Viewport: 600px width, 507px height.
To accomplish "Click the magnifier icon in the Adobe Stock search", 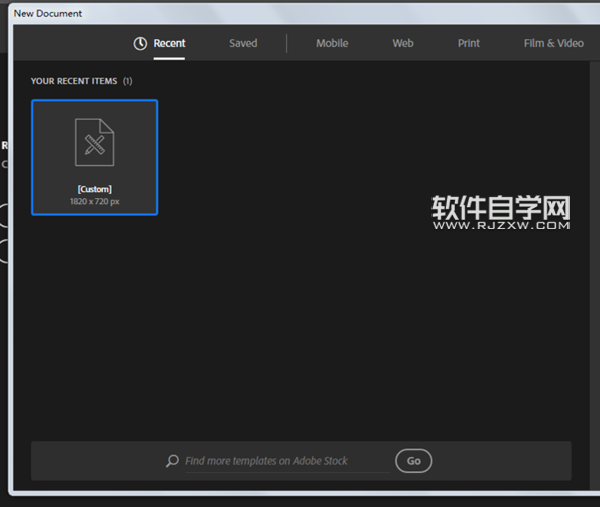I will click(173, 461).
